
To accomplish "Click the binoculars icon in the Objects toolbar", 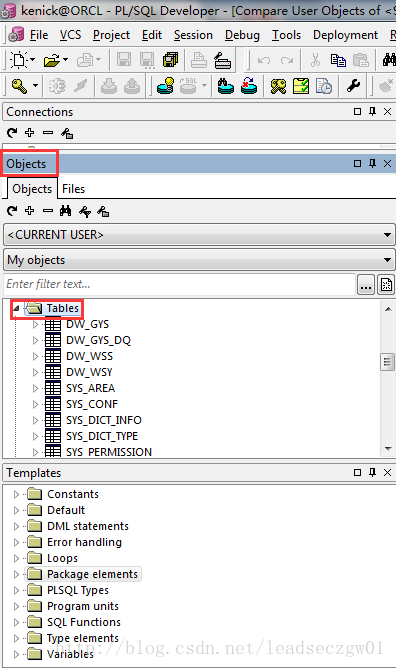I will click(66, 211).
